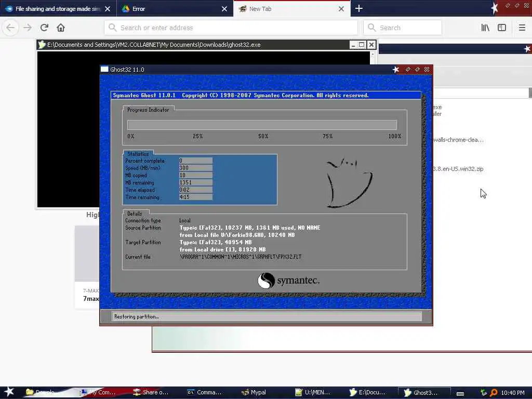The width and height of the screenshot is (532, 399).
Task: Click the Ghost mascot drawing
Action: (x=349, y=182)
